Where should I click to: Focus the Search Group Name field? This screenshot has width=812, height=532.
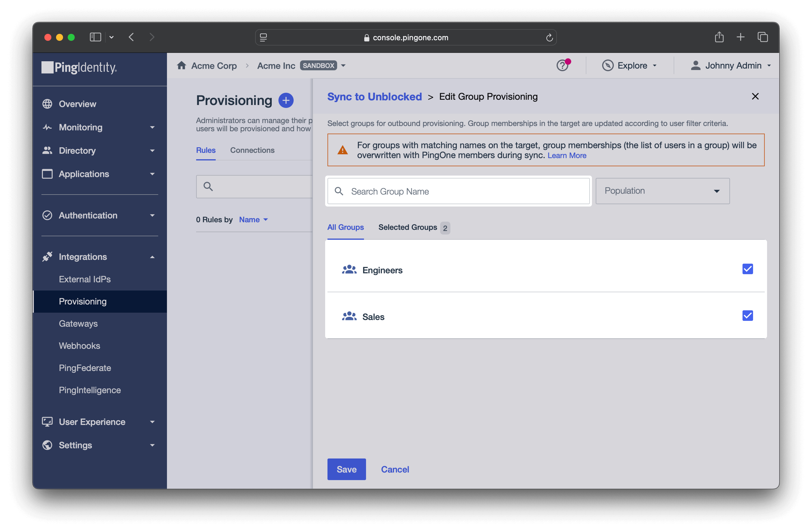[459, 191]
